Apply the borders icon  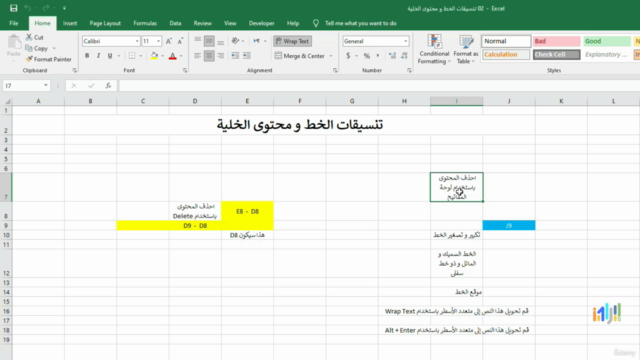coord(132,56)
